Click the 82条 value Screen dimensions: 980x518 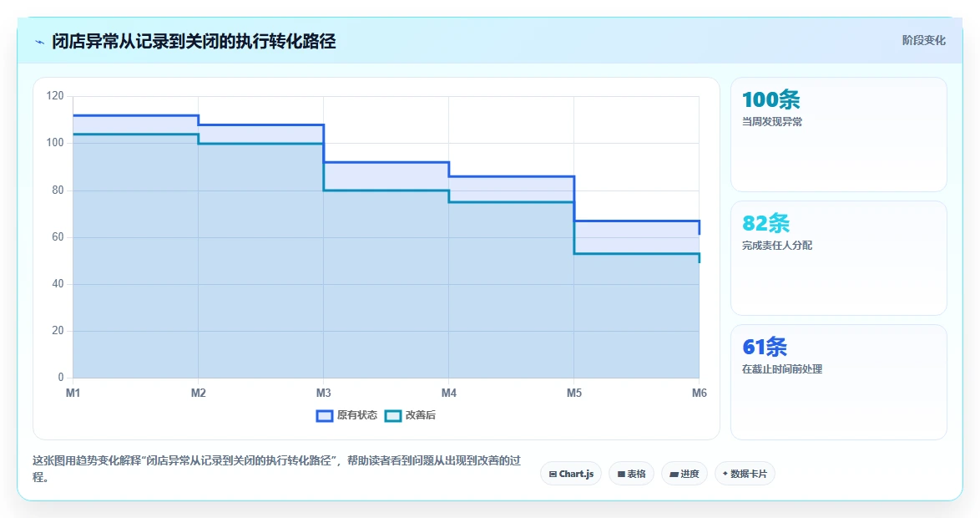click(x=765, y=223)
